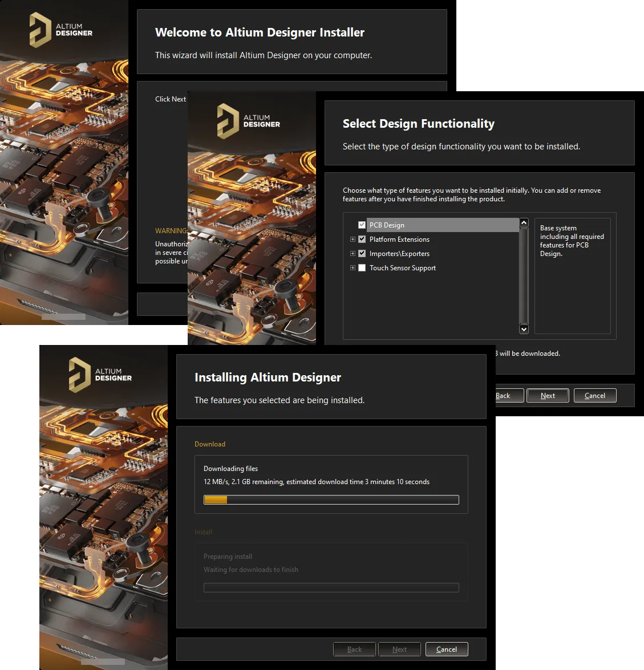Expand the Platform Extensions tree node
This screenshot has height=670, width=644.
(353, 239)
